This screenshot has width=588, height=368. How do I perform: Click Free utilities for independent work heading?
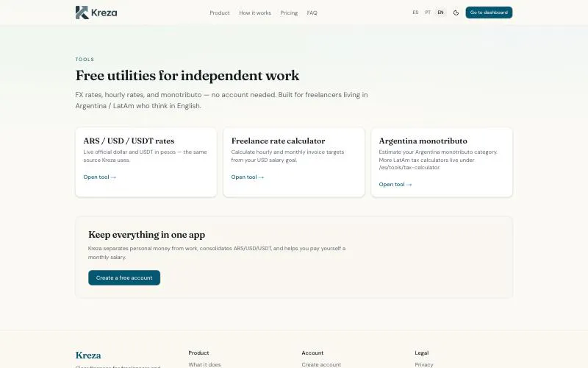(x=187, y=76)
